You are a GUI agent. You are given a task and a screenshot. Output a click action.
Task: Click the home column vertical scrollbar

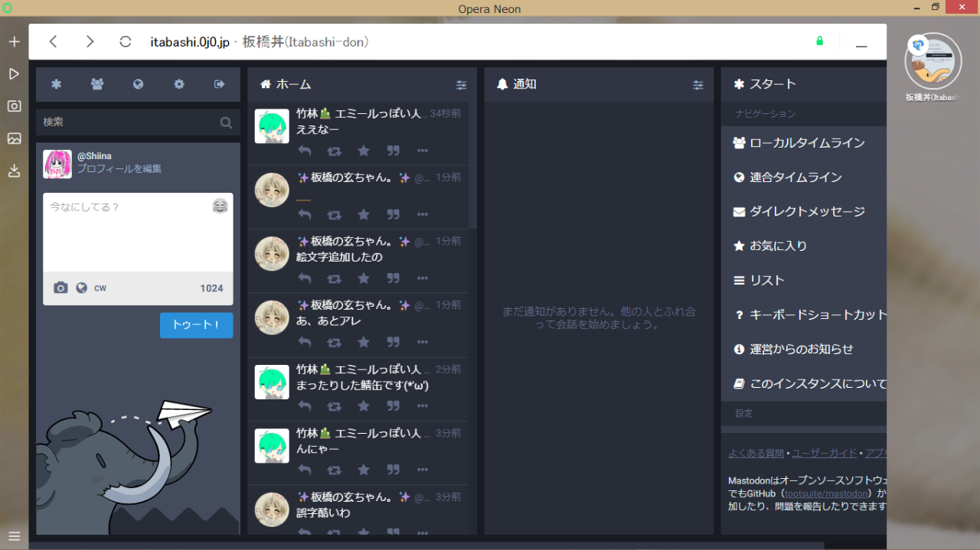472,168
